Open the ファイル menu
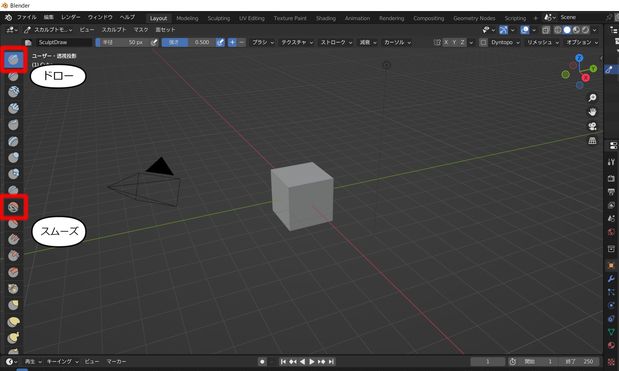Viewport: 619px width, 371px height. 26,17
